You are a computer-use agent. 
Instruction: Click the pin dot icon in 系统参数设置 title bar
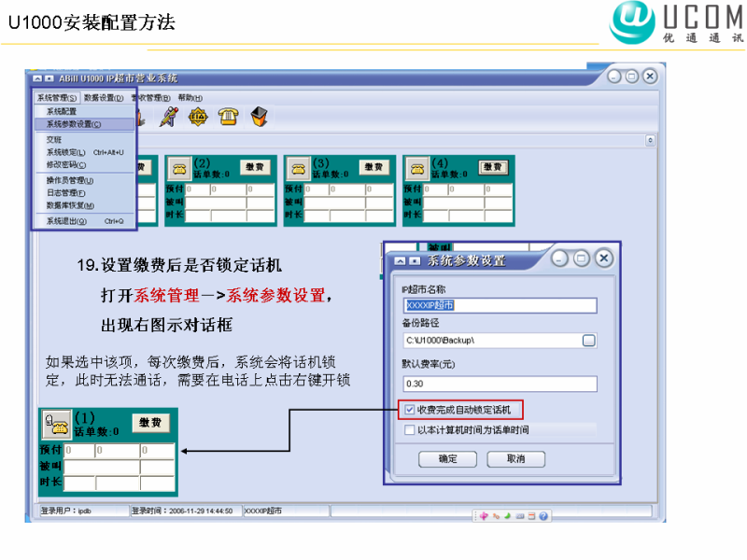click(415, 261)
